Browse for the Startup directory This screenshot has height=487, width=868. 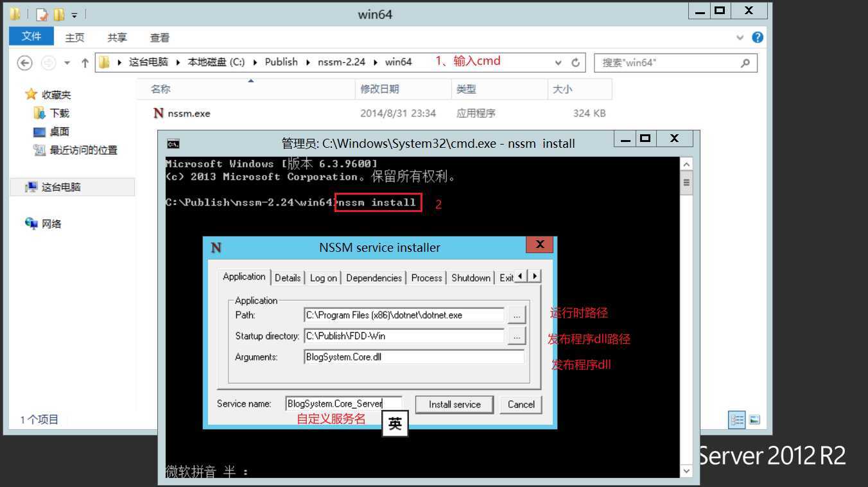point(517,335)
